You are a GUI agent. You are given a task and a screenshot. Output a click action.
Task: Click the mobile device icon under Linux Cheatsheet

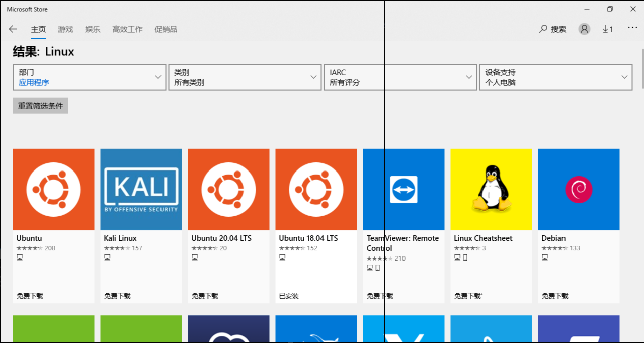click(465, 258)
